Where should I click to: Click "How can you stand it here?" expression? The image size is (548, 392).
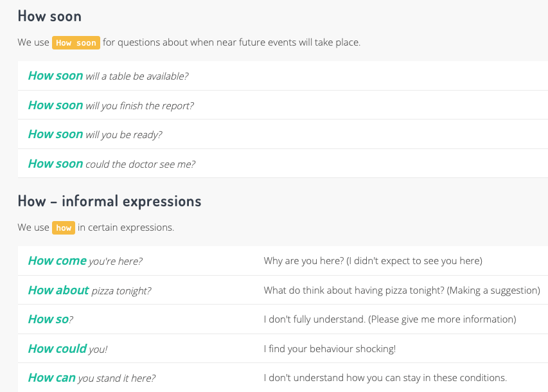pyautogui.click(x=91, y=378)
